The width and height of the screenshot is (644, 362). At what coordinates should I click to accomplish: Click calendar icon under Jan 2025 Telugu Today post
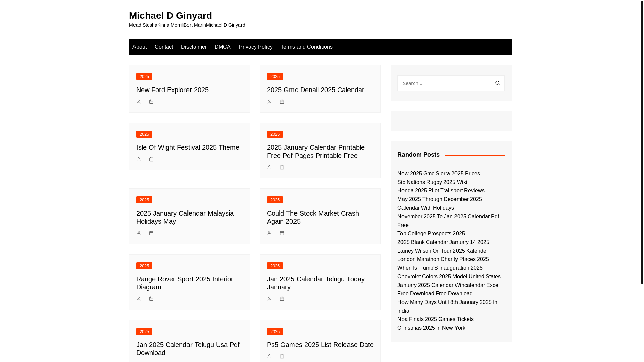click(x=282, y=299)
